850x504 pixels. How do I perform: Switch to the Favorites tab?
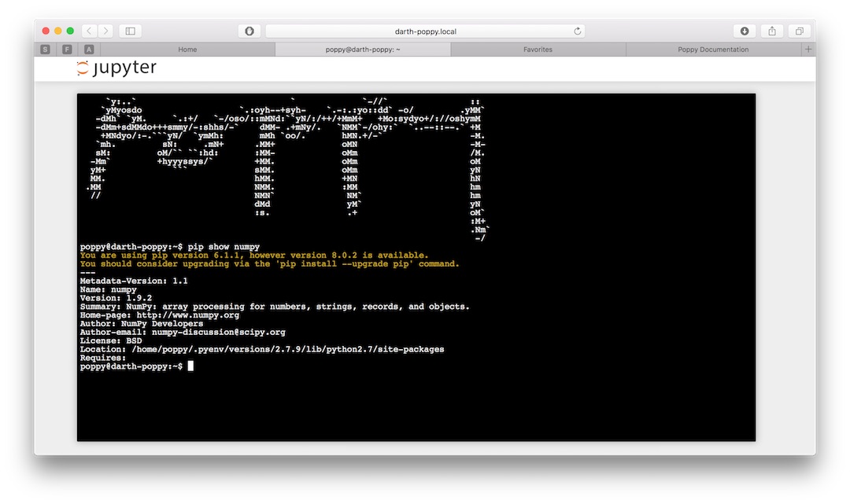tap(538, 50)
